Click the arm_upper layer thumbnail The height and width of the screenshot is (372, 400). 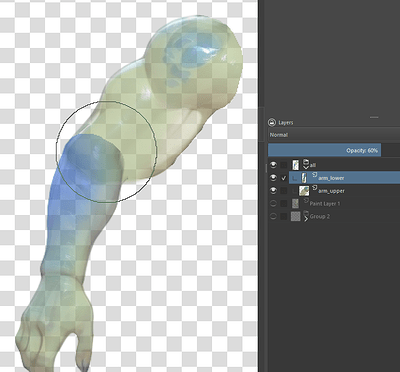[x=304, y=191]
